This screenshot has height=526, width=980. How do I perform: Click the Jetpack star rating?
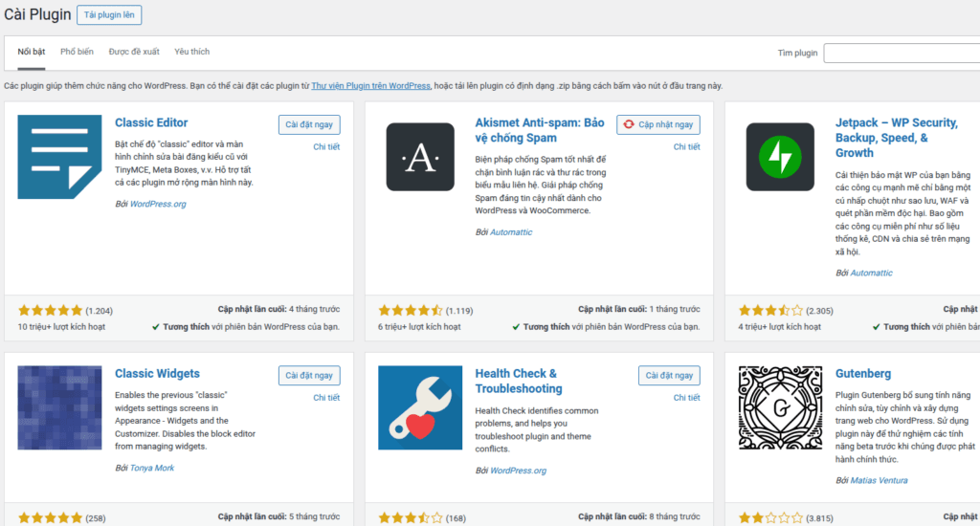770,311
